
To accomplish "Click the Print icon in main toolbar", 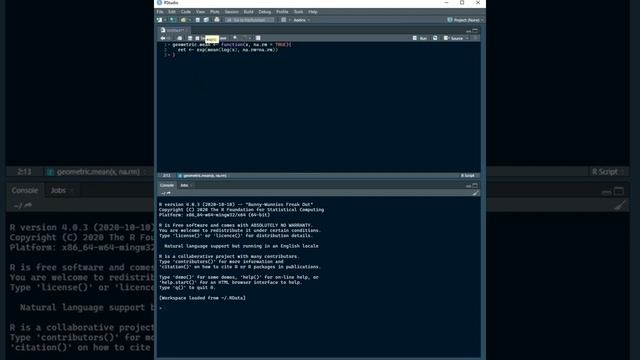I will click(x=217, y=20).
